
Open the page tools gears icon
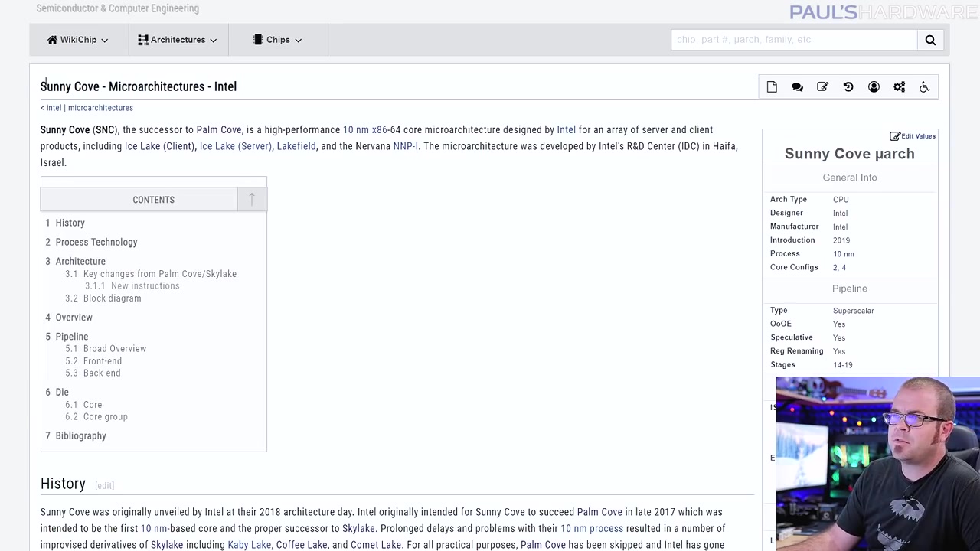pyautogui.click(x=900, y=87)
